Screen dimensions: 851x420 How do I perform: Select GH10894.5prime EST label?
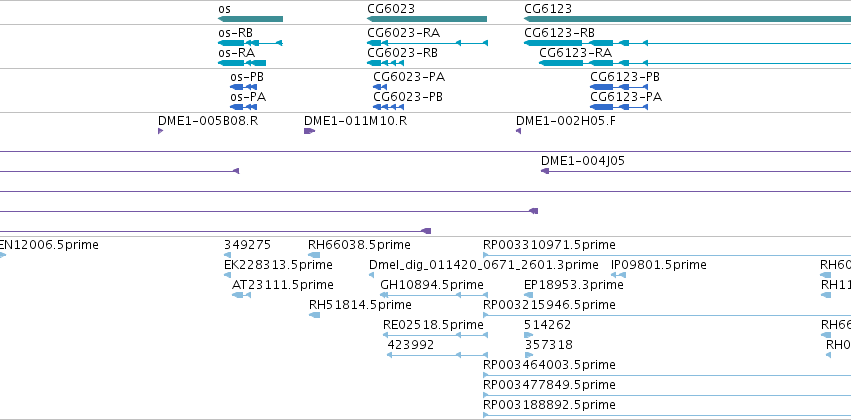(432, 285)
